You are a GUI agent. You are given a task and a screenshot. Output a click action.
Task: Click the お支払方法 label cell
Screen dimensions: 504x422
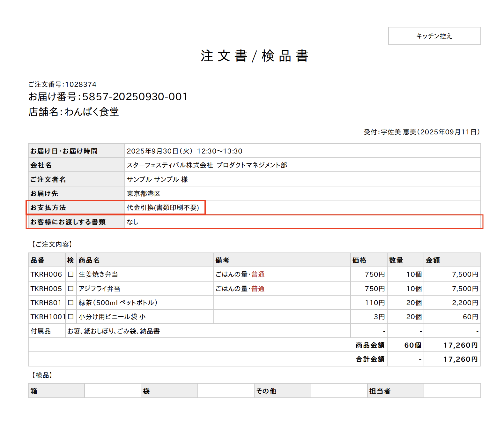point(77,207)
